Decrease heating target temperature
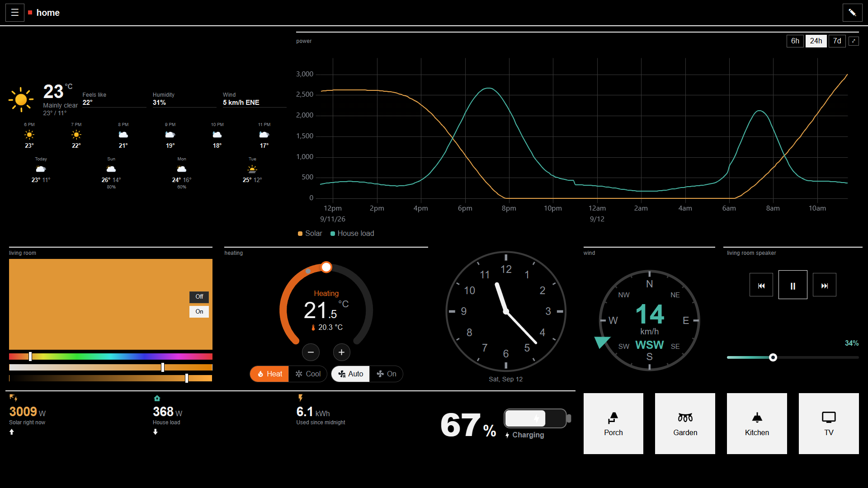The width and height of the screenshot is (868, 488). 311,352
